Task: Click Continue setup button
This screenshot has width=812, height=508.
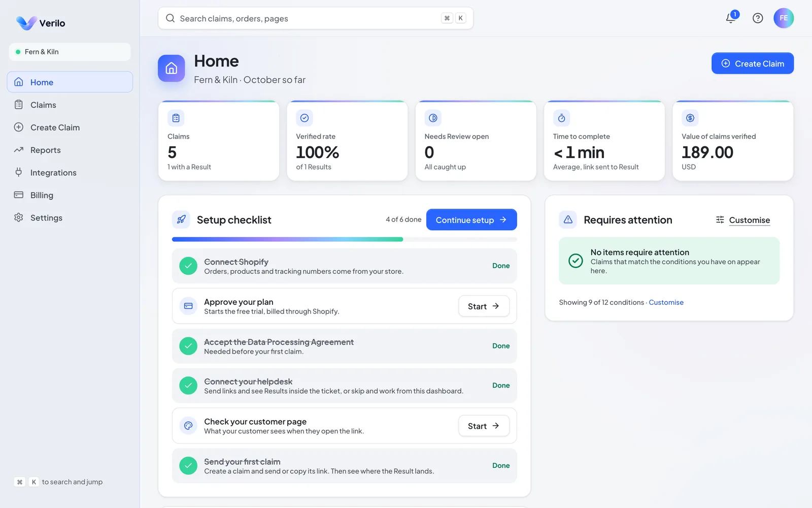Action: (471, 219)
